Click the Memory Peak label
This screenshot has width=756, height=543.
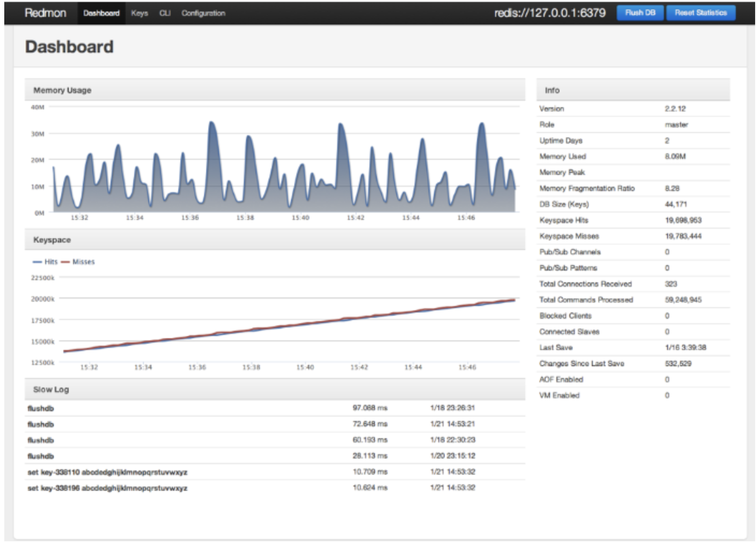tap(562, 172)
